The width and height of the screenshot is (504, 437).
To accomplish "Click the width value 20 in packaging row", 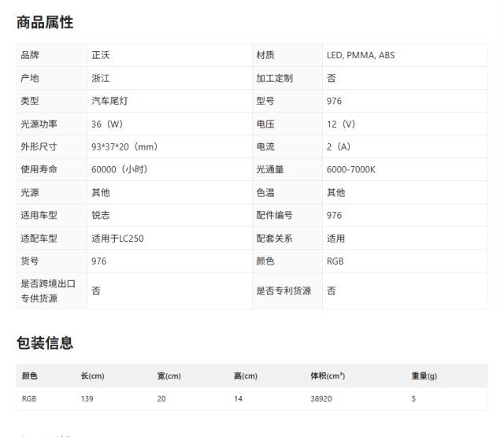I will [161, 398].
